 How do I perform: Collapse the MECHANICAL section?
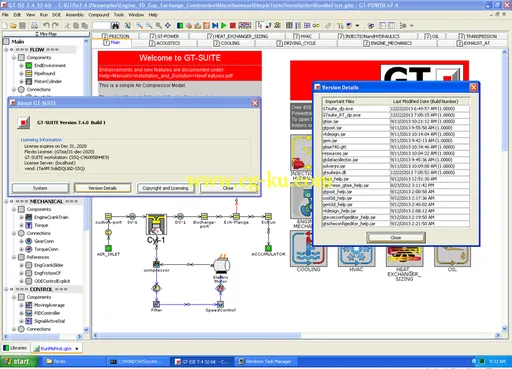(x=6, y=202)
